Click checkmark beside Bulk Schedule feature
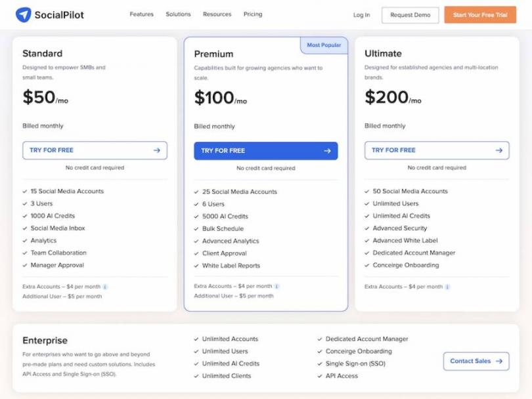 [196, 229]
